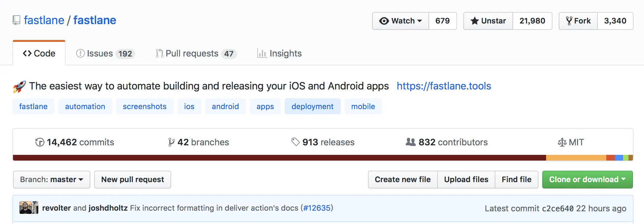The image size is (644, 224).
Task: Expand the Branch: master selector
Action: click(52, 180)
